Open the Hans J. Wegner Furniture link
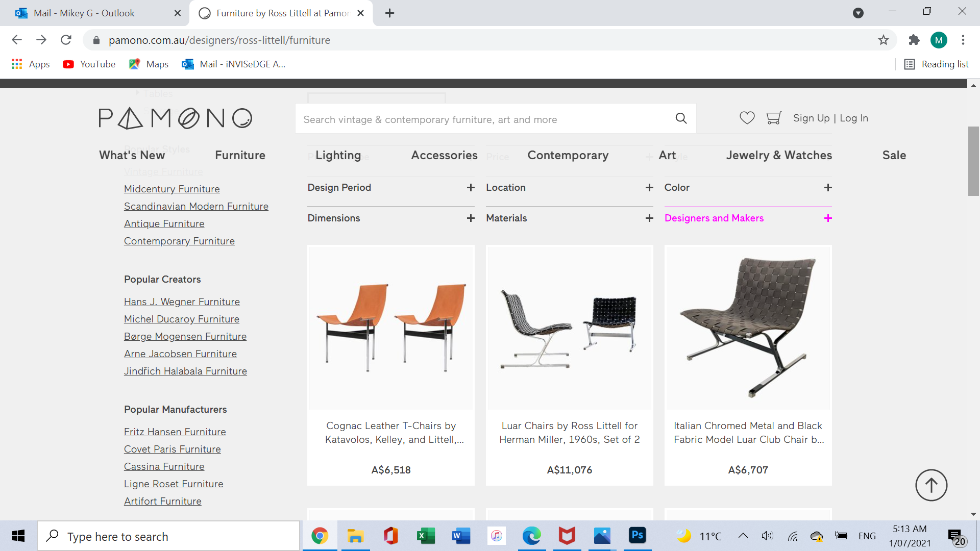980x551 pixels. [182, 302]
